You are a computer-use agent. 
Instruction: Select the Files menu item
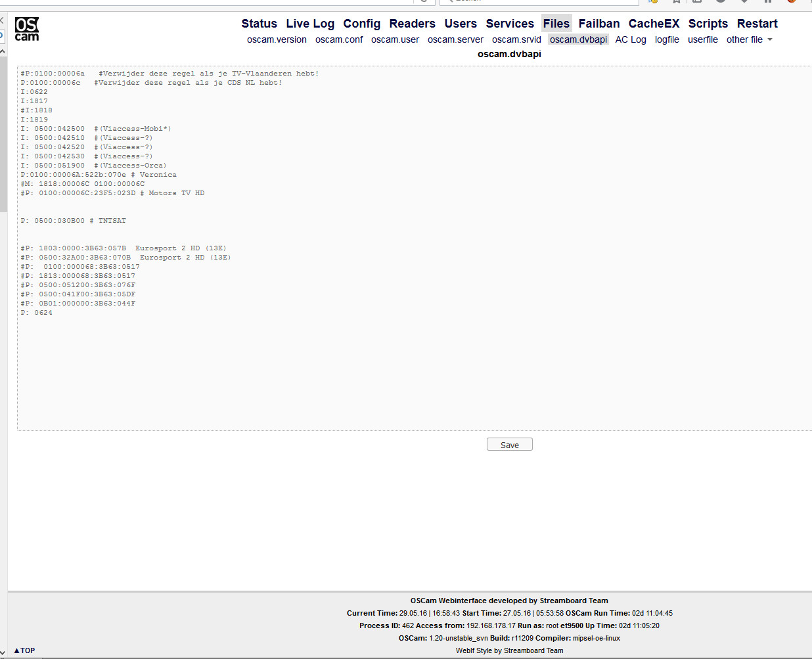coord(556,24)
